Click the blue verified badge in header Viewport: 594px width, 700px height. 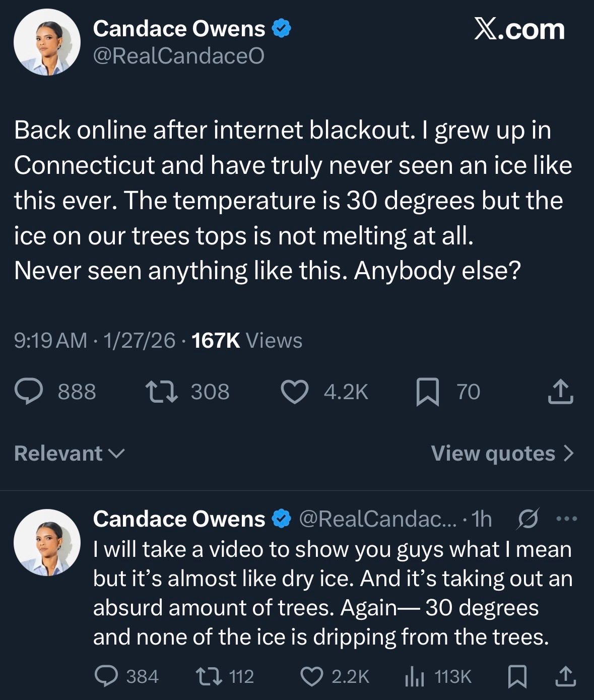coord(282,29)
